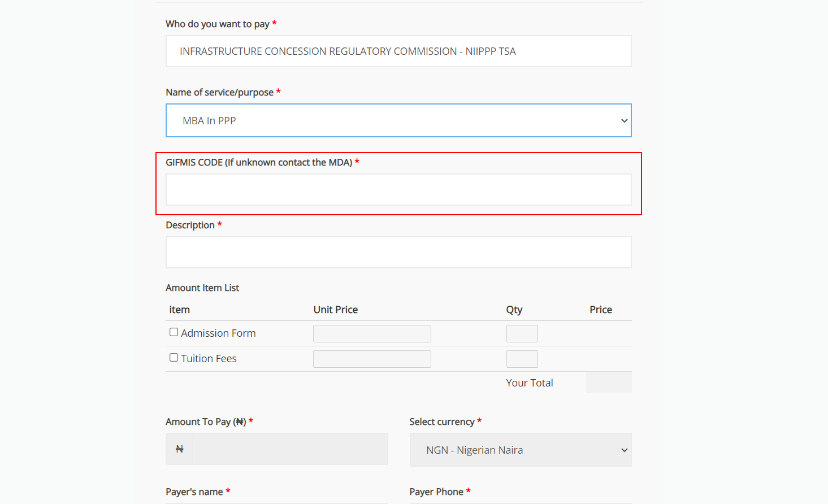Focus the Amount To Pay input
The height and width of the screenshot is (504, 828).
coord(290,449)
